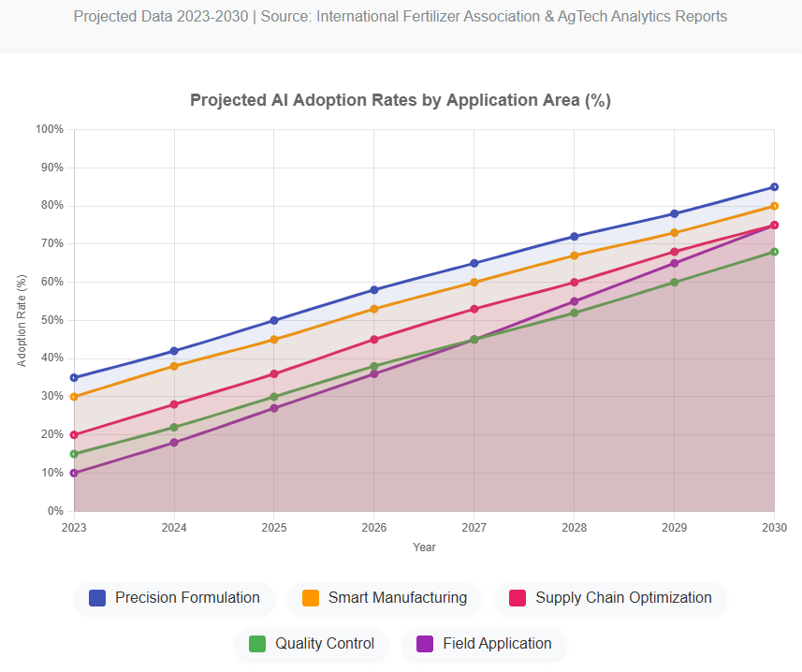Click the purple Field Application color swatch
802x672 pixels.
tap(425, 644)
